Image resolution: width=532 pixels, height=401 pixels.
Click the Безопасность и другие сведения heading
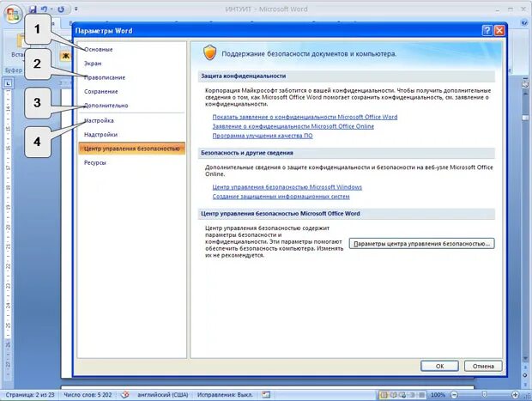[x=247, y=153]
